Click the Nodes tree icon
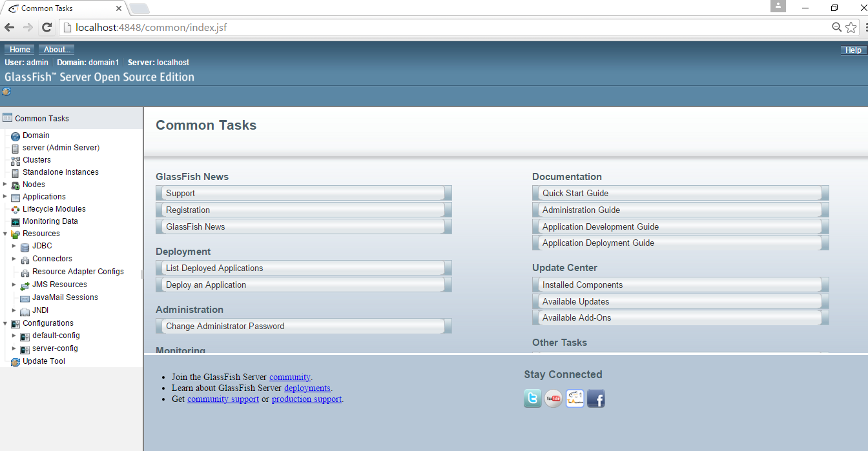The width and height of the screenshot is (868, 451). (15, 185)
